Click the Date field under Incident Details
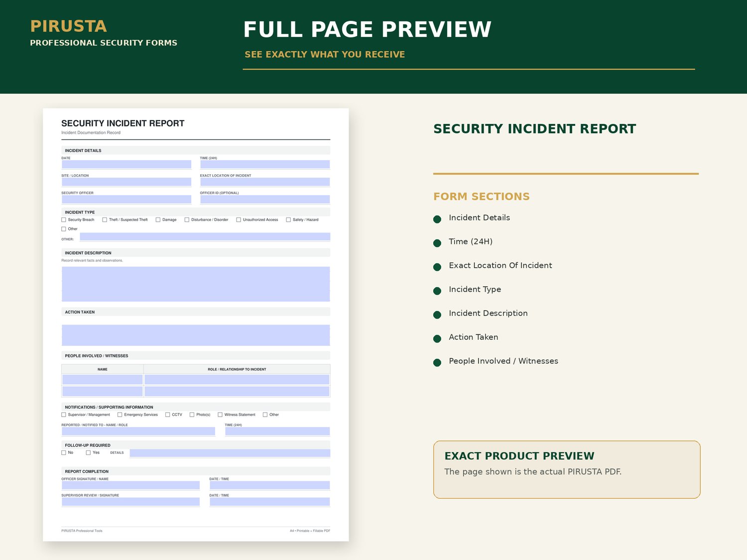Image resolution: width=747 pixels, height=560 pixels. coord(126,164)
